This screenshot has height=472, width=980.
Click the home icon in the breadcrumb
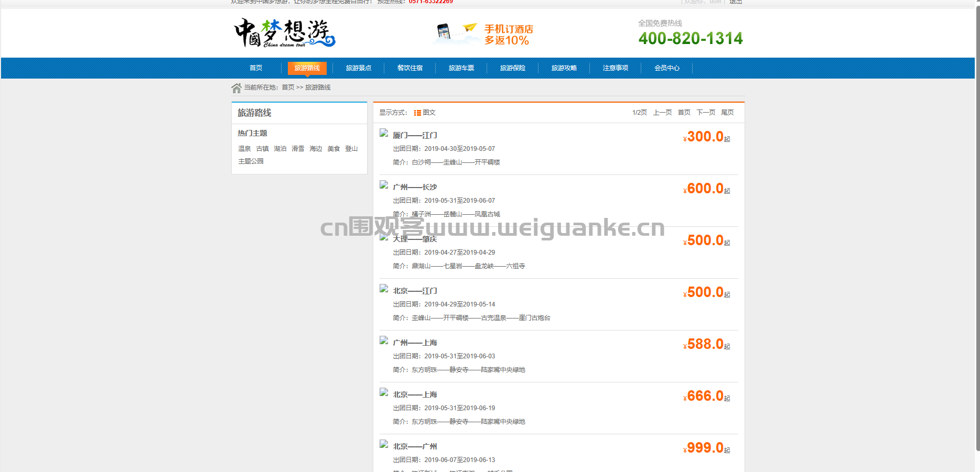click(x=236, y=88)
